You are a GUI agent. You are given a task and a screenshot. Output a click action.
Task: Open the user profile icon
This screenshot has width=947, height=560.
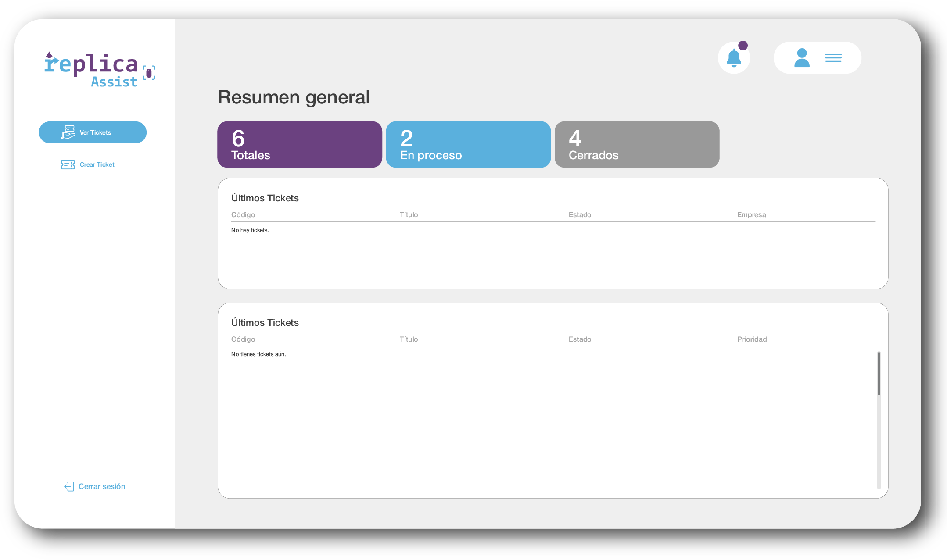[802, 58]
